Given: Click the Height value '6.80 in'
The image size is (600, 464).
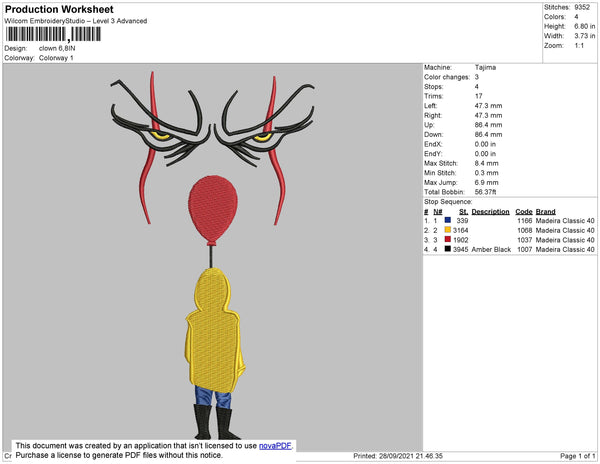Looking at the screenshot, I should point(584,26).
